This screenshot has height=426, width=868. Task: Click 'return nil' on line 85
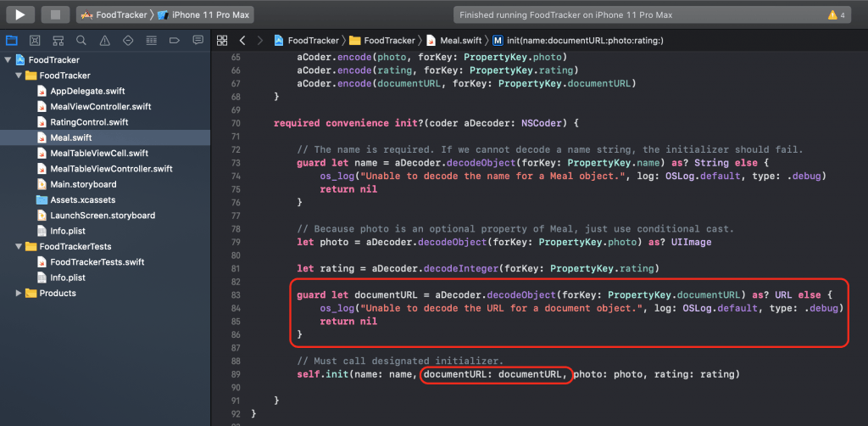[x=348, y=322]
